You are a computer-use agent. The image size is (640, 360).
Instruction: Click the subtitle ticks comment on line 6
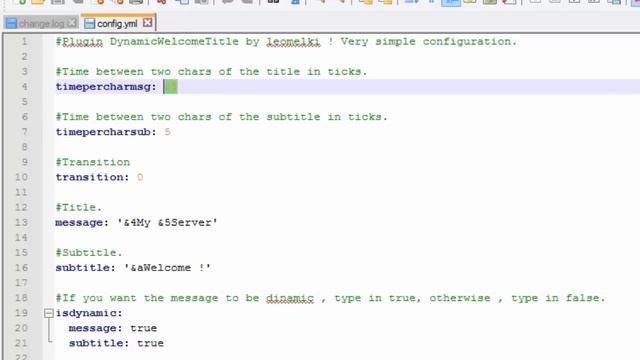click(222, 117)
